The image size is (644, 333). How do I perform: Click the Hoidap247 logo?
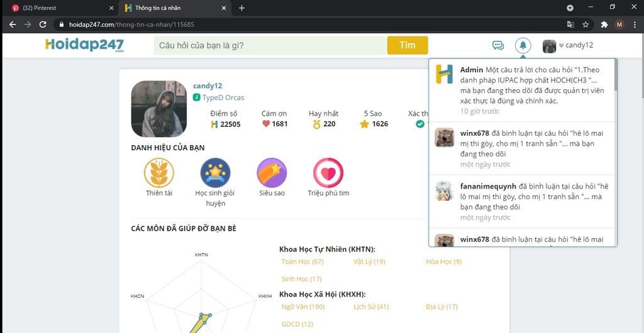tap(84, 45)
